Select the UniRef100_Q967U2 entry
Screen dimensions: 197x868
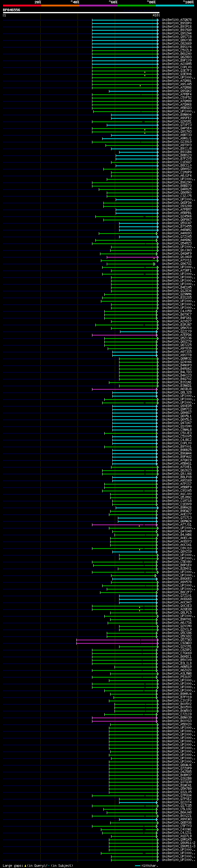pyautogui.click(x=177, y=264)
